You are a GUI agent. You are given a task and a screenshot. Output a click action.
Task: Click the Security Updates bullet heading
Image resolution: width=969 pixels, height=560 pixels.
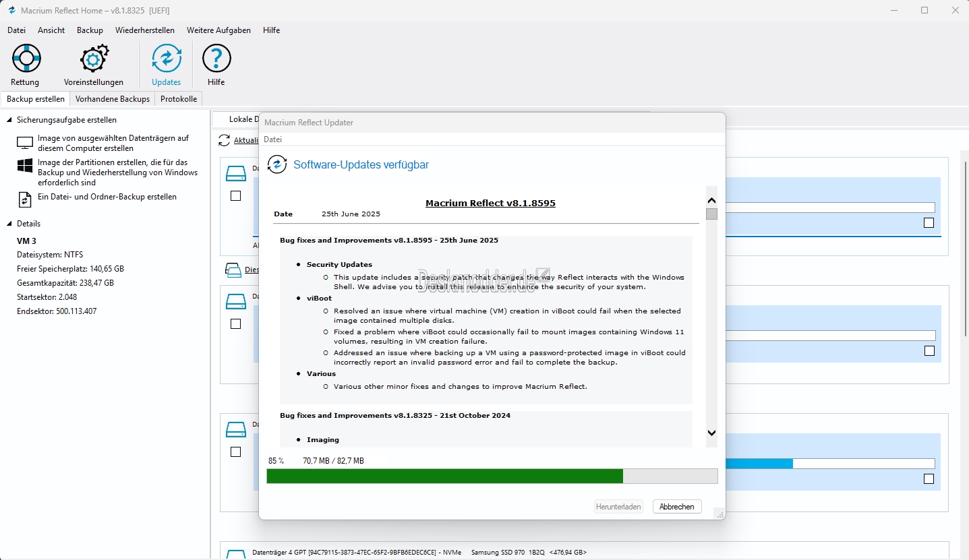tap(339, 264)
